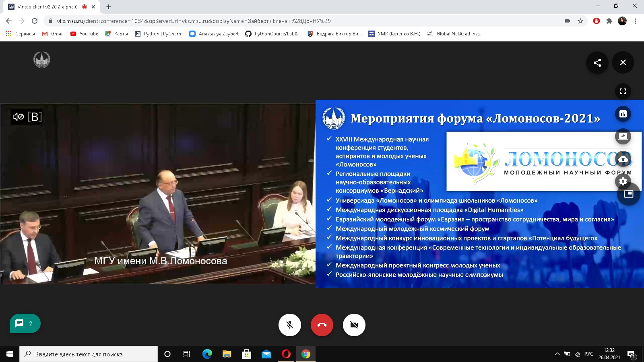
Task: Show hidden system tray icons
Action: tap(557, 354)
